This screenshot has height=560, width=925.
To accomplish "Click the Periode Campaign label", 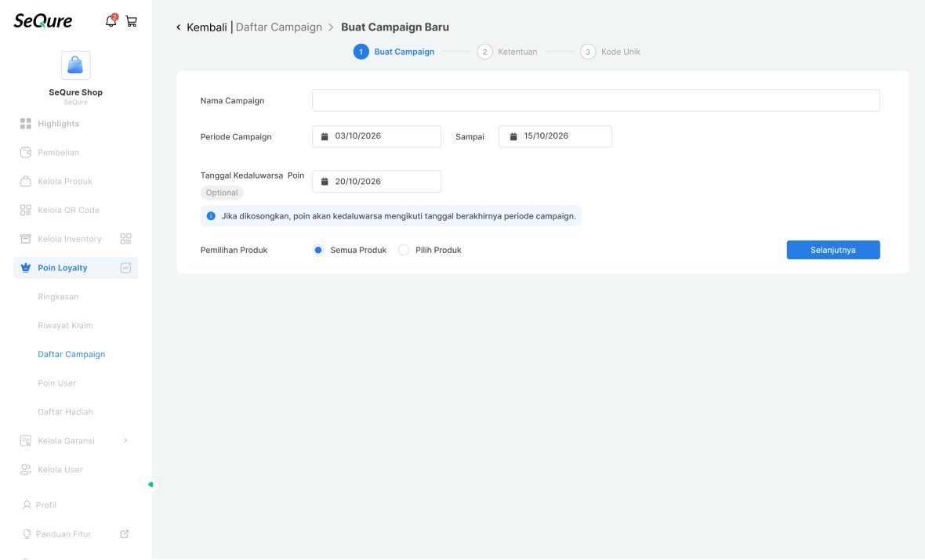I will tap(236, 137).
